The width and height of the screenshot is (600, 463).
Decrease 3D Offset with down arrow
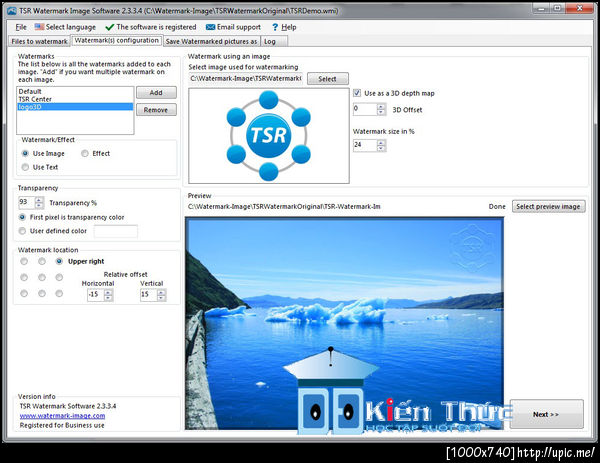(x=381, y=112)
